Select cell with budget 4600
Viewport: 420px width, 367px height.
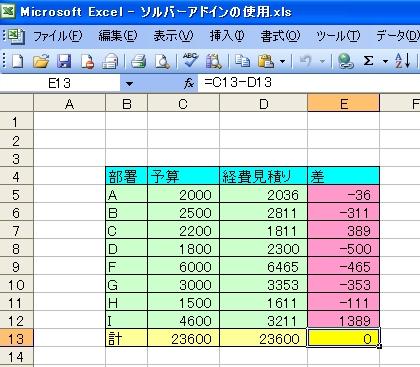point(183,320)
